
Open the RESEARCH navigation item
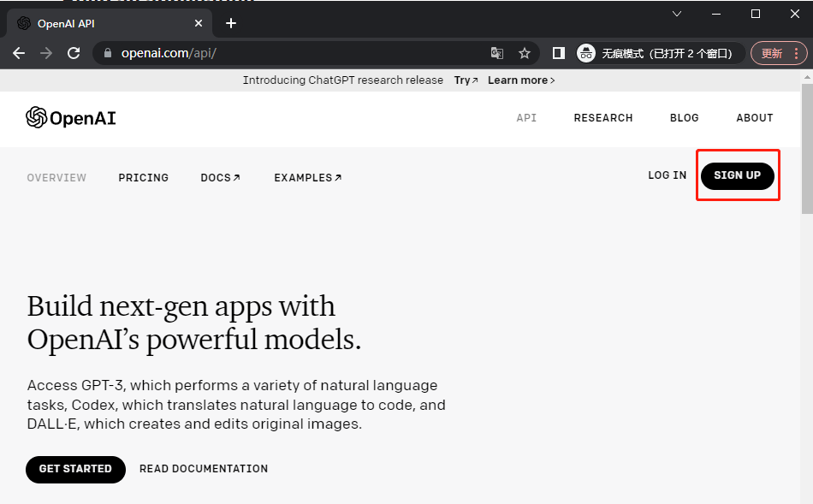(603, 118)
